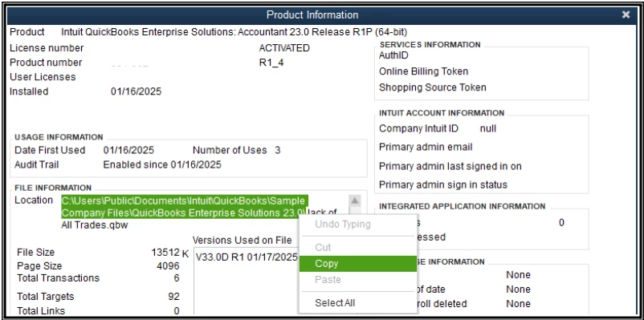Screen dimensions: 644x320
Task: Click the Product Information title bar text
Action: click(312, 14)
